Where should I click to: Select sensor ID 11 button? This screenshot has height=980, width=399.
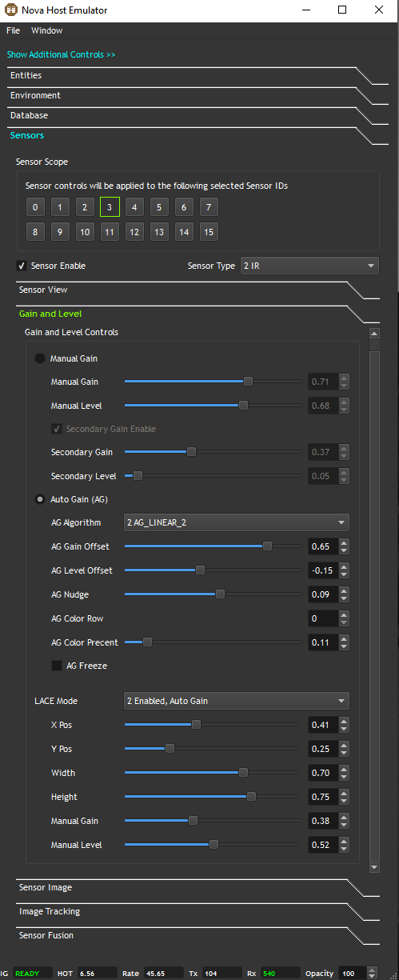click(110, 232)
